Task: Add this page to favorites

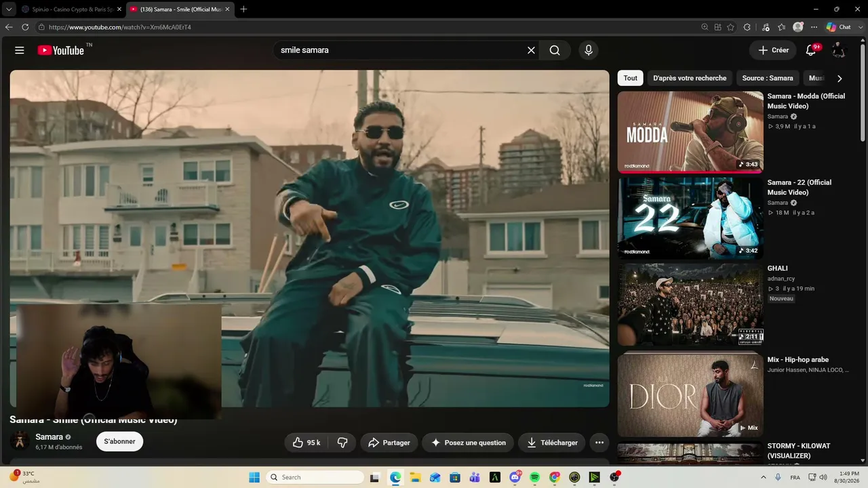Action: coord(730,27)
